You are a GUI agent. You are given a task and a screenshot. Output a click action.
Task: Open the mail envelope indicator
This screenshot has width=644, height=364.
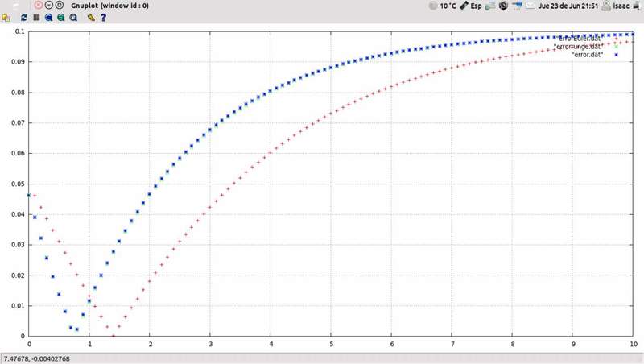530,6
